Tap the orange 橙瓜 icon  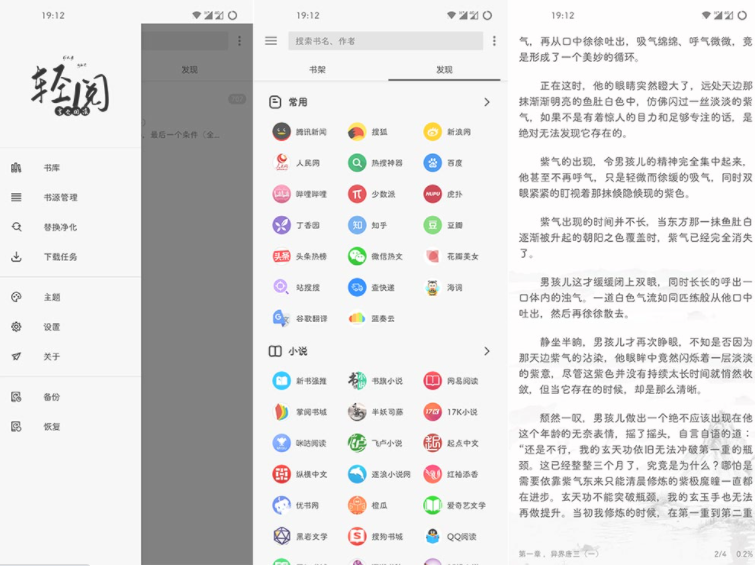tap(357, 505)
